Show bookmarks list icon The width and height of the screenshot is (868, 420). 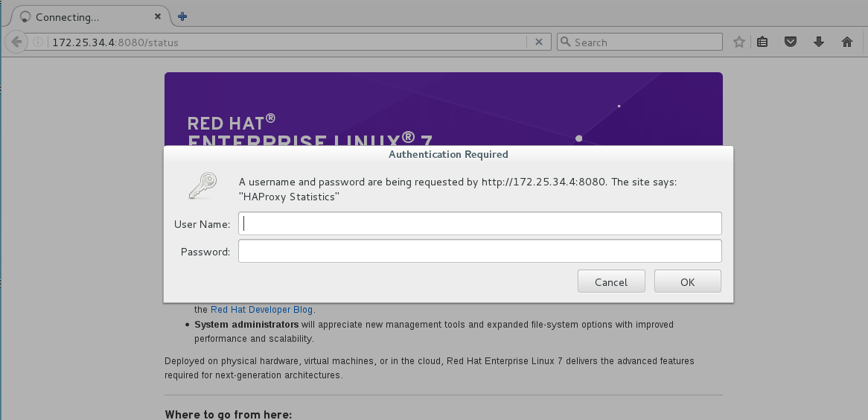coord(762,42)
